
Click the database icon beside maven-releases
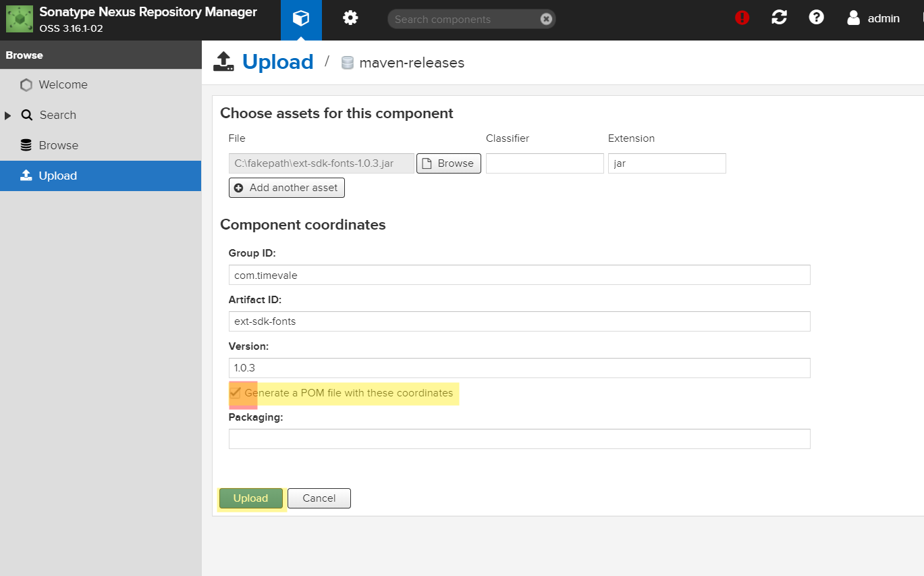tap(348, 63)
